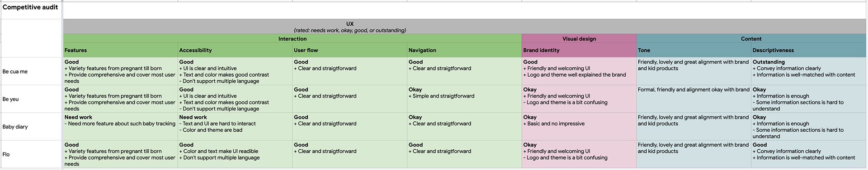Viewport: 868px width, 170px height.
Task: Select the teal 'Content' header cell
Action: pyautogui.click(x=751, y=39)
